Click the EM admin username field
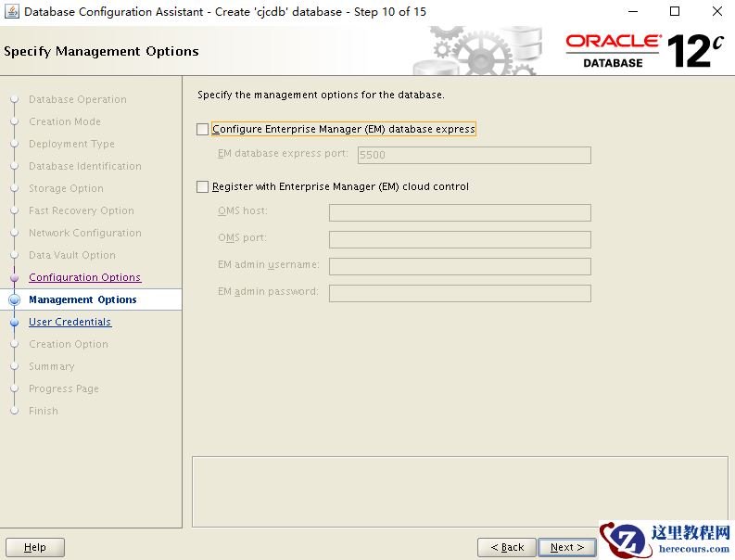The image size is (735, 560). (x=460, y=266)
